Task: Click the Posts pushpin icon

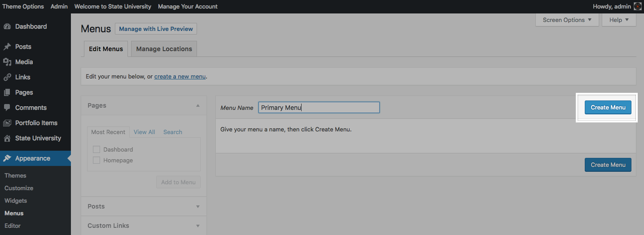Action: pyautogui.click(x=7, y=47)
